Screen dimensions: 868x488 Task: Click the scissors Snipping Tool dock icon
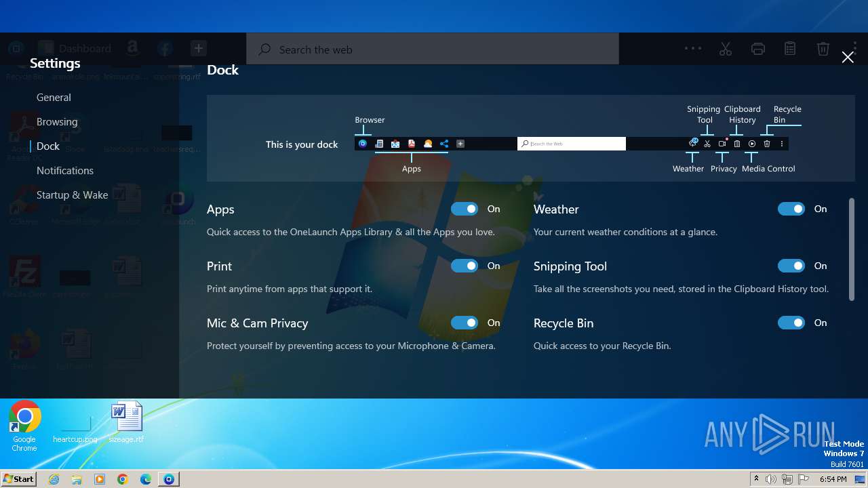[726, 49]
